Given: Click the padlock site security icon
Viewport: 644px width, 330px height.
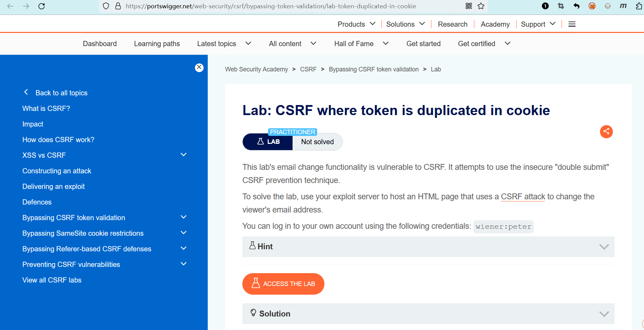Looking at the screenshot, I should tap(118, 6).
